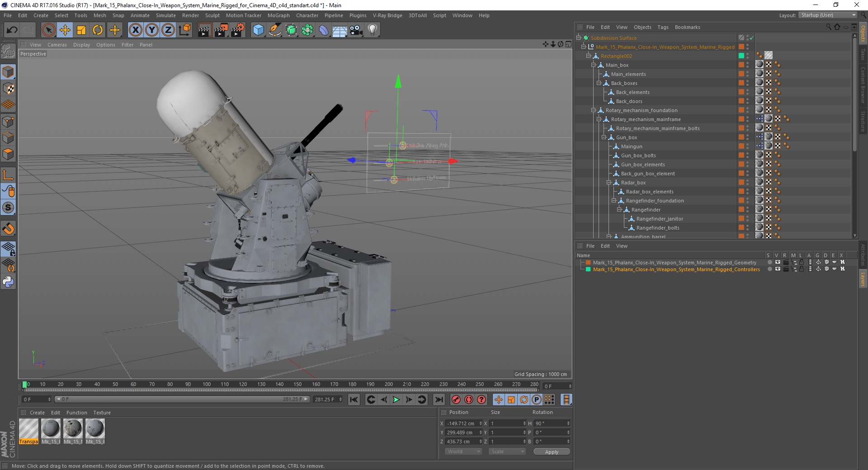Add a Floor environment object
Screen dimensions: 868x470
[x=340, y=30]
